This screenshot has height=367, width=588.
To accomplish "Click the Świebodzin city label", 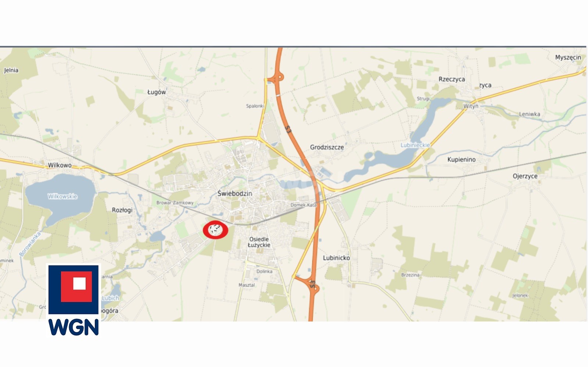I will coord(235,193).
